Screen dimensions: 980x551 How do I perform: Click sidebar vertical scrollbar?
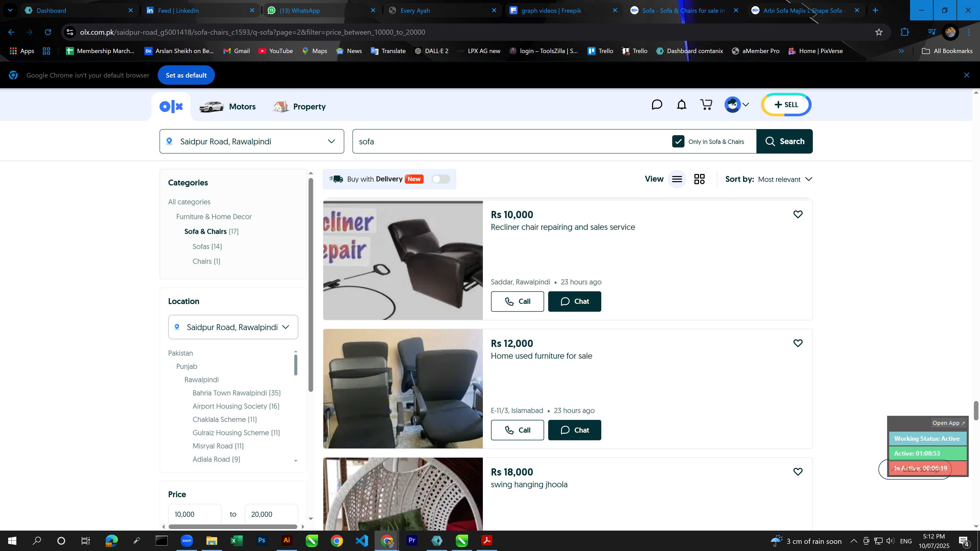coord(311,285)
